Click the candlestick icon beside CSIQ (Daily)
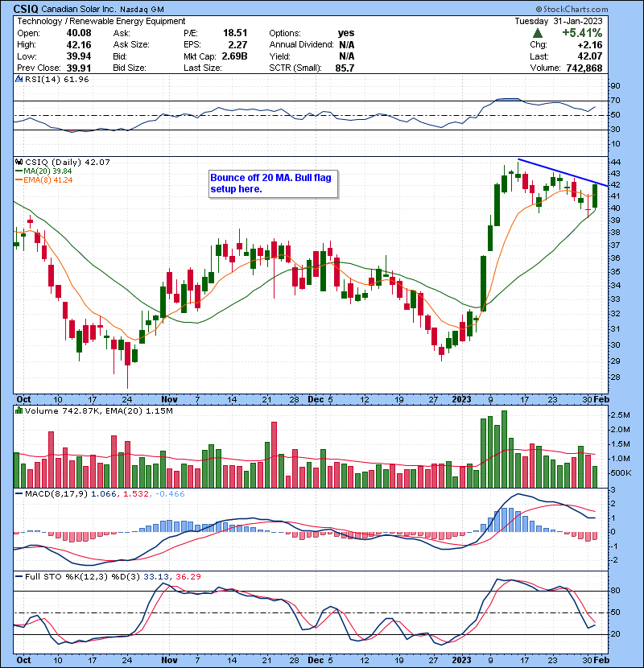Image resolution: width=644 pixels, height=668 pixels. click(19, 162)
